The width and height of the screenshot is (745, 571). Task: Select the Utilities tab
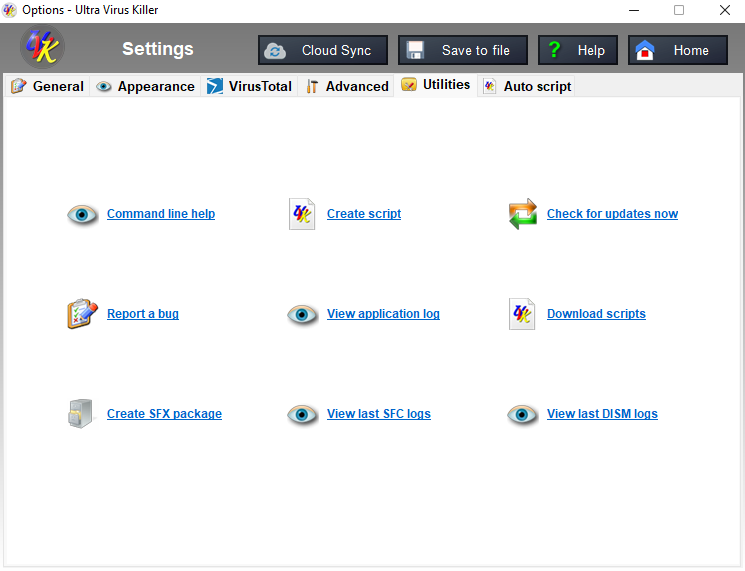tap(436, 85)
